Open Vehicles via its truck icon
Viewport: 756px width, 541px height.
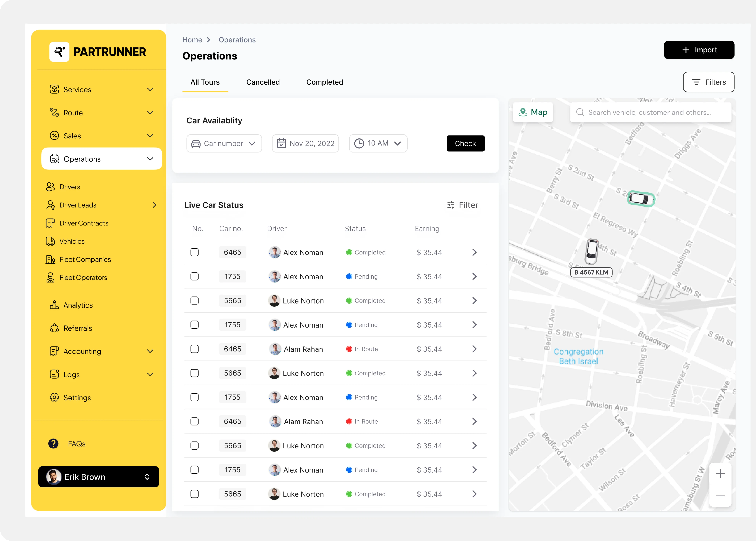tap(50, 241)
